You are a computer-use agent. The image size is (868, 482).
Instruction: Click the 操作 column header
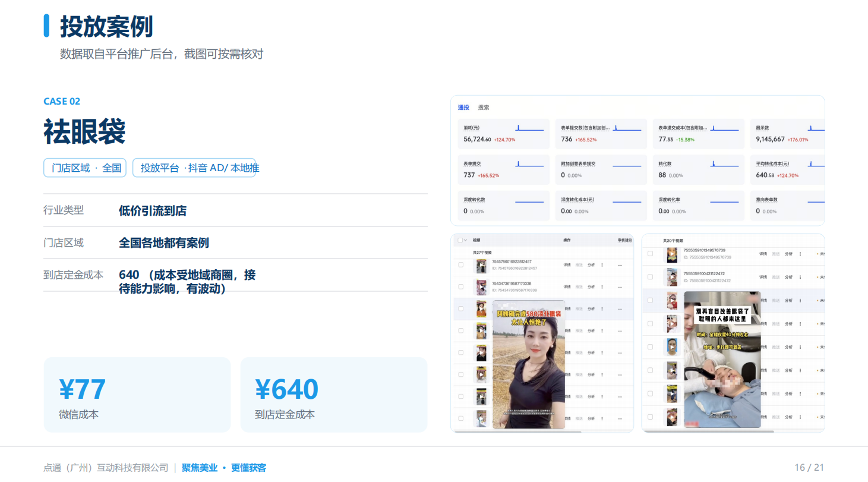(x=567, y=240)
